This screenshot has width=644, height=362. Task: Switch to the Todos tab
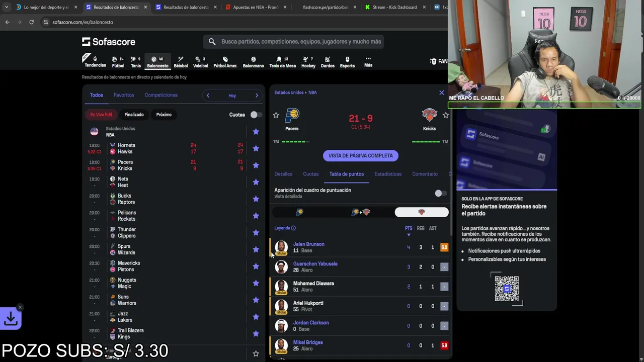coord(96,95)
